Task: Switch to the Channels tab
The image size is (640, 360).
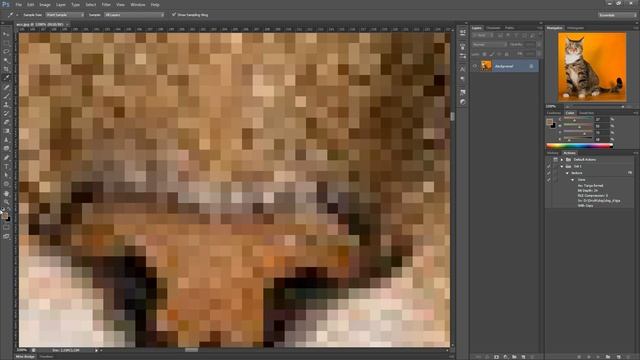Action: pyautogui.click(x=493, y=28)
